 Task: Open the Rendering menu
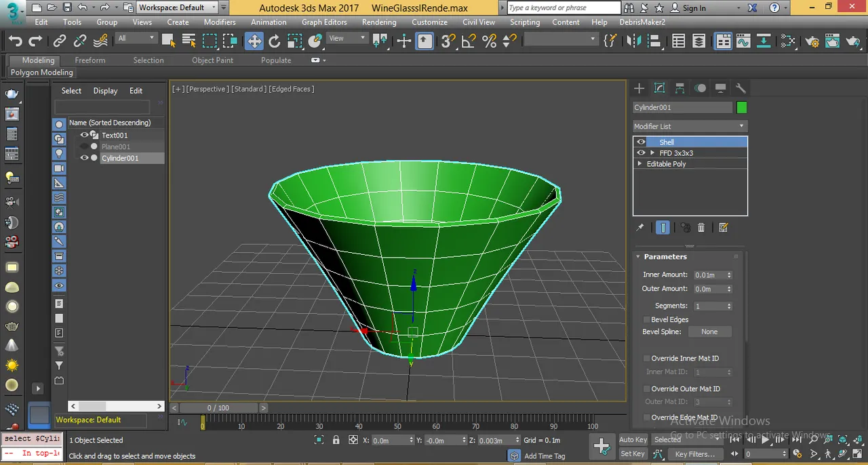[x=379, y=22]
